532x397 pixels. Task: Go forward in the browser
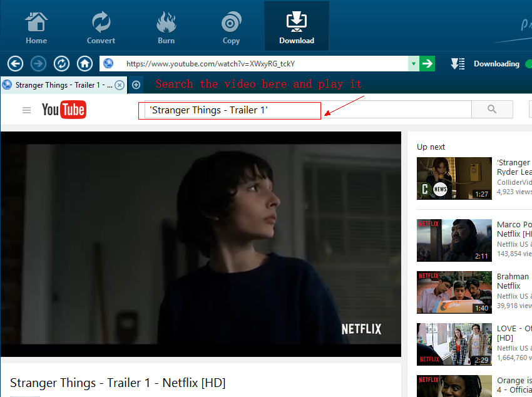pyautogui.click(x=38, y=64)
